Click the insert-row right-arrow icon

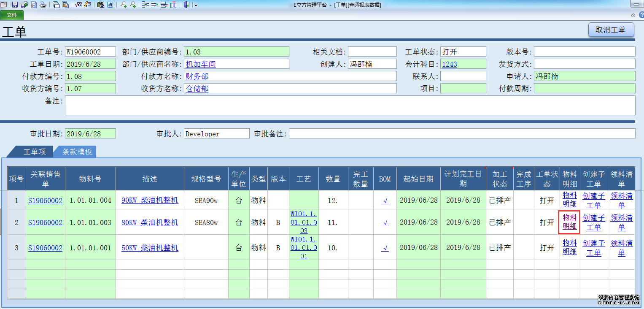[155, 5]
